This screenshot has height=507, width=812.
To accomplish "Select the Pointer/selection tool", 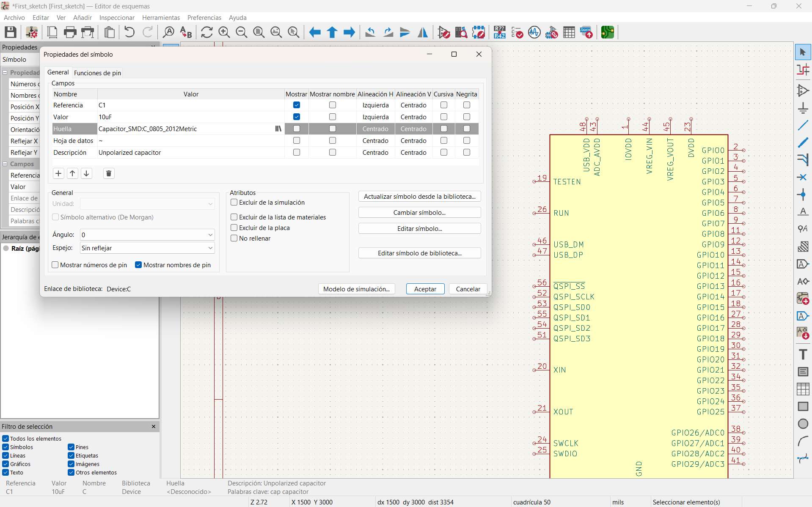I will point(802,52).
